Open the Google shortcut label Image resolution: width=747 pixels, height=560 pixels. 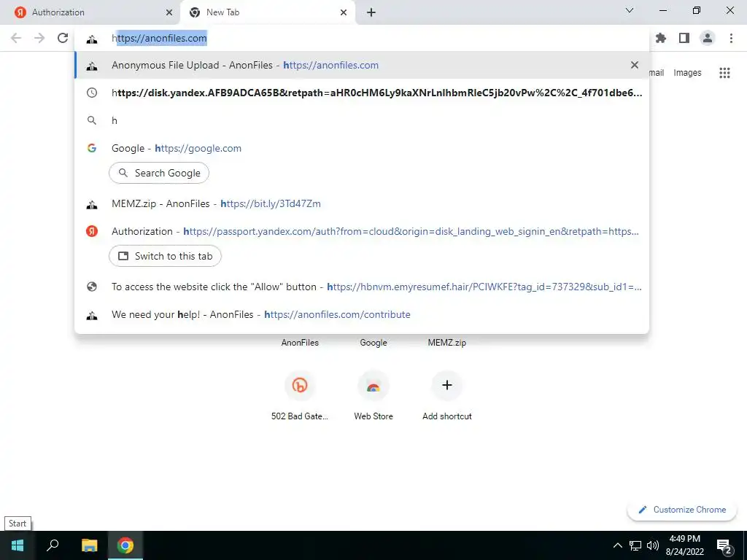(373, 343)
